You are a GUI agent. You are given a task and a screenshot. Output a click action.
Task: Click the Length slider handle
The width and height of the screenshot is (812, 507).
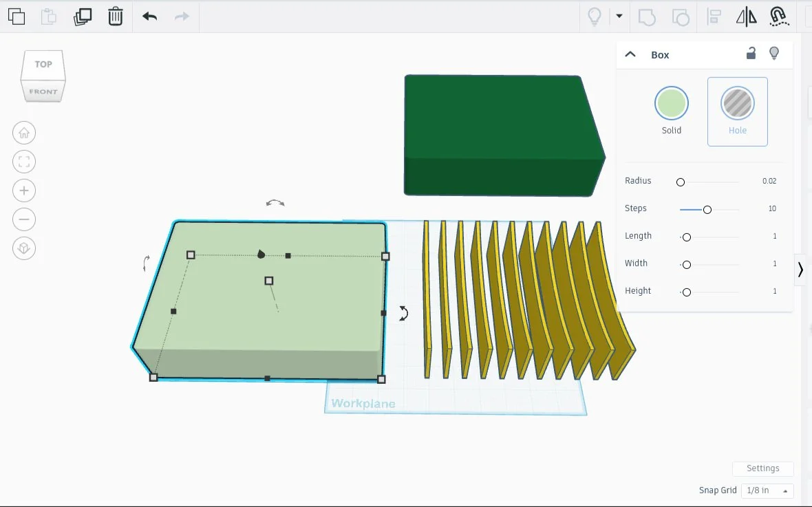687,237
